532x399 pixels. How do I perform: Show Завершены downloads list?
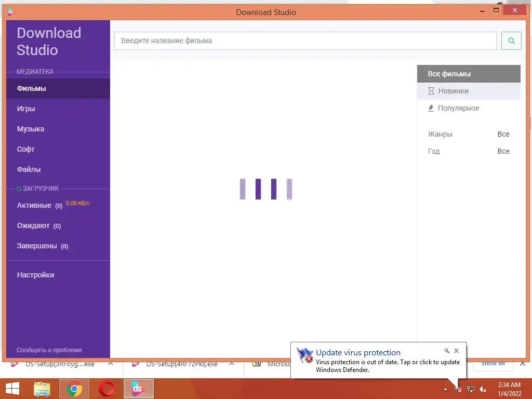(43, 246)
